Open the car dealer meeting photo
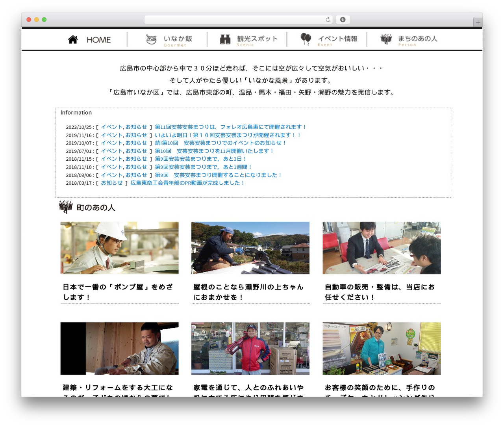The width and height of the screenshot is (504, 427). pos(382,248)
